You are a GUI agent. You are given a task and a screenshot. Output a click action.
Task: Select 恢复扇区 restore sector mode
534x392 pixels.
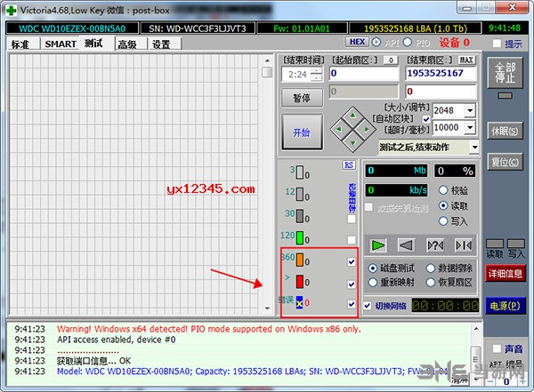431,282
